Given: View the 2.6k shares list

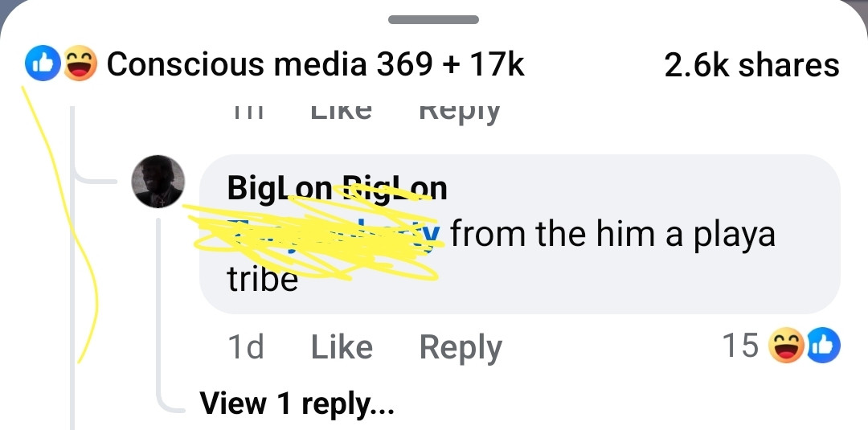Looking at the screenshot, I should [751, 64].
